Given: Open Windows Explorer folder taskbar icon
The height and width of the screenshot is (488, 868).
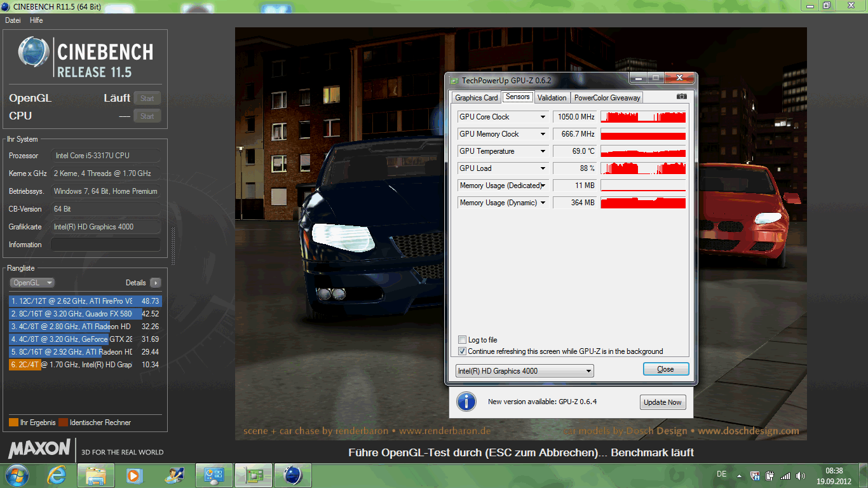Looking at the screenshot, I should 96,475.
